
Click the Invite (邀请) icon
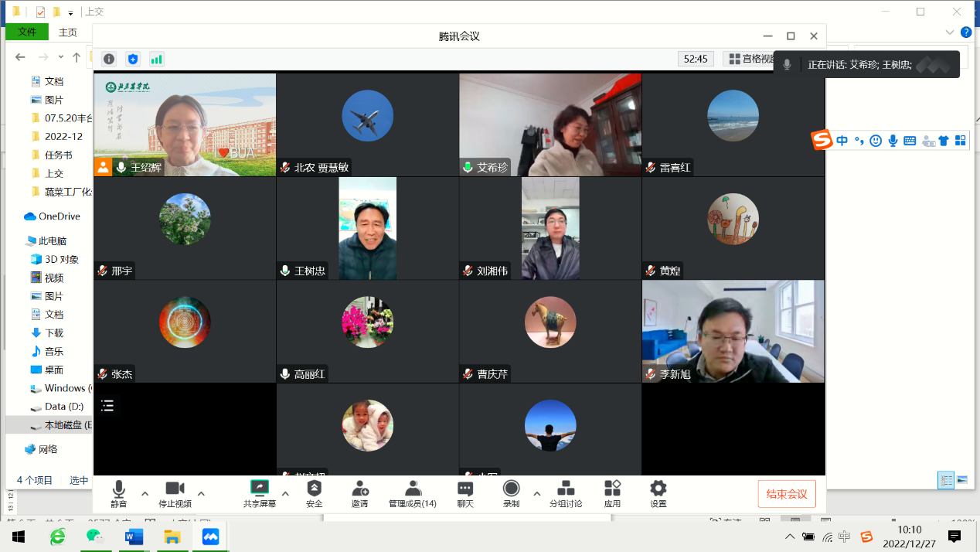pos(359,493)
